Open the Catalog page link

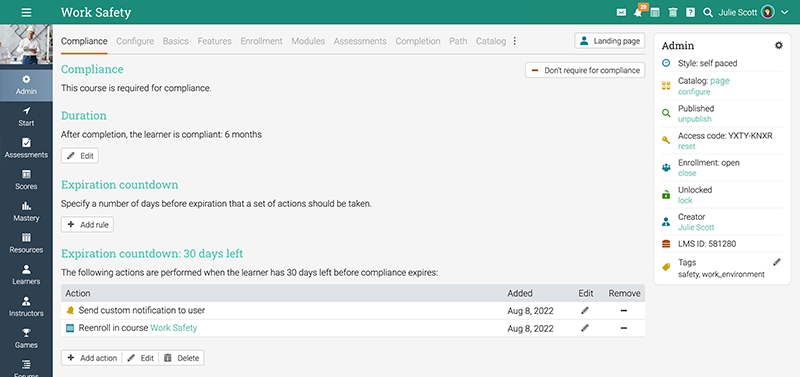(x=720, y=81)
